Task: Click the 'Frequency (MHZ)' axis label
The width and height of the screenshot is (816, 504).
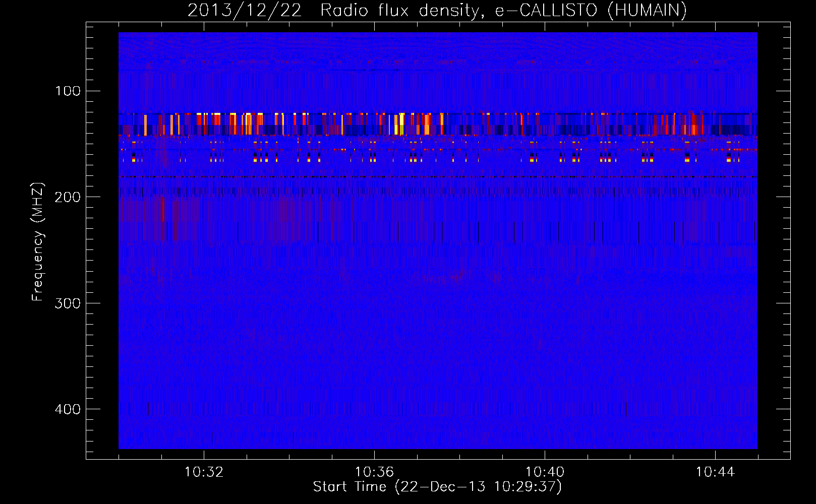Action: [38, 242]
